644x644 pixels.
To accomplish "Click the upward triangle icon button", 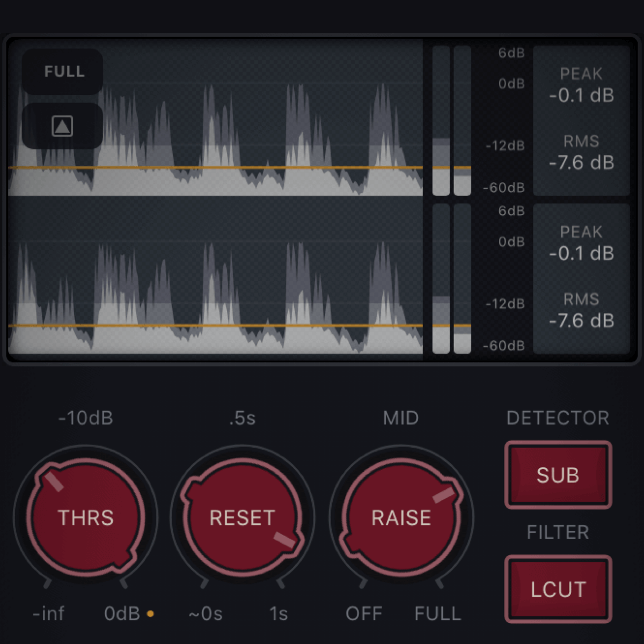I will 62,126.
